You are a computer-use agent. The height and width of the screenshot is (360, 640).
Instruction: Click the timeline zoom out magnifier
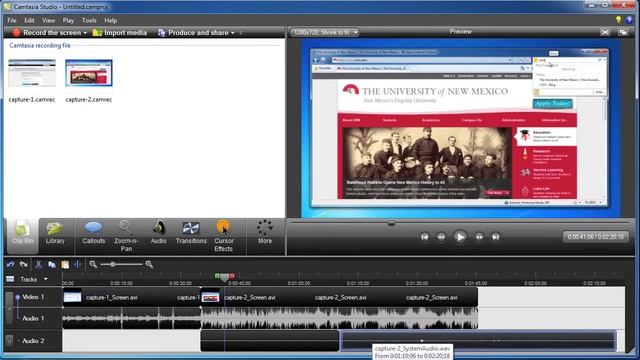point(93,264)
